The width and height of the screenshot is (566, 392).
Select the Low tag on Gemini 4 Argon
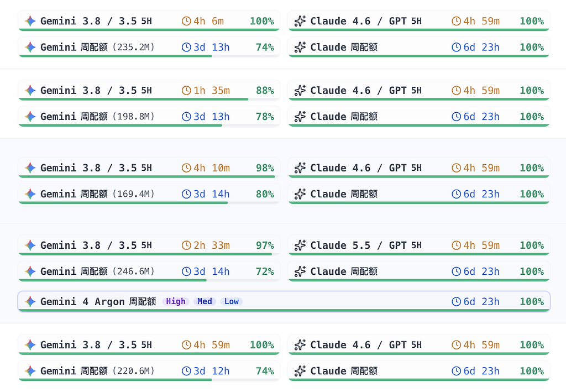click(232, 301)
